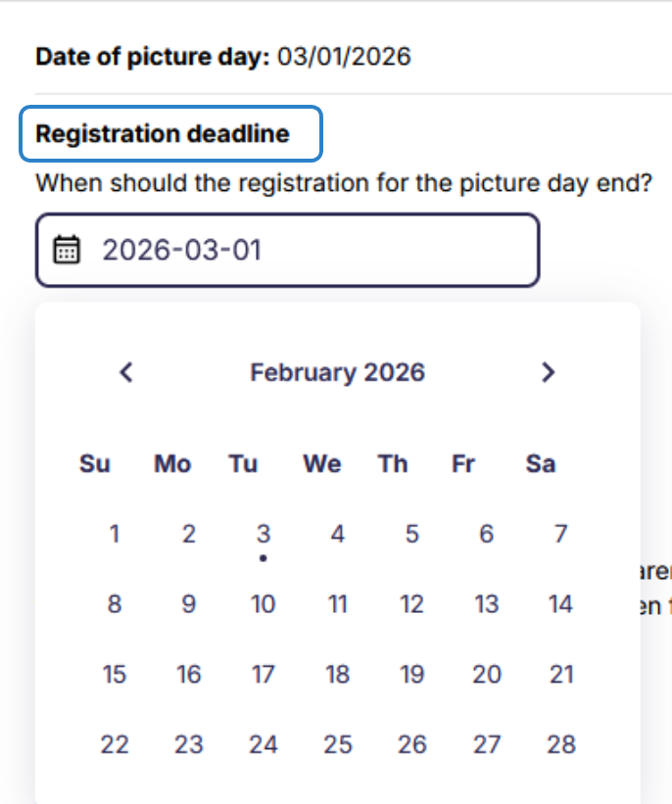
Task: Select February 10 in the calendar
Action: (x=263, y=604)
